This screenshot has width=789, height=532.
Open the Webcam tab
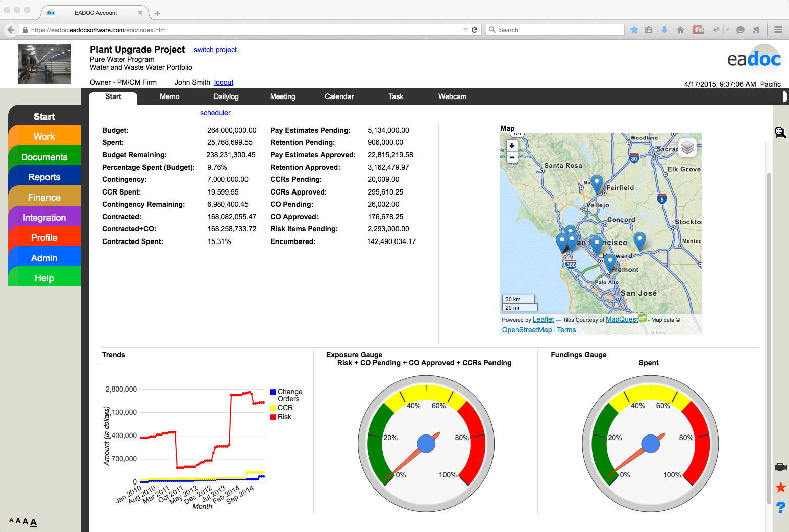pyautogui.click(x=452, y=96)
